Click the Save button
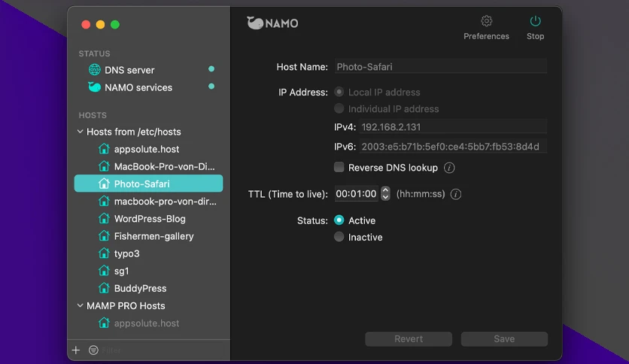The width and height of the screenshot is (629, 364). click(x=504, y=338)
